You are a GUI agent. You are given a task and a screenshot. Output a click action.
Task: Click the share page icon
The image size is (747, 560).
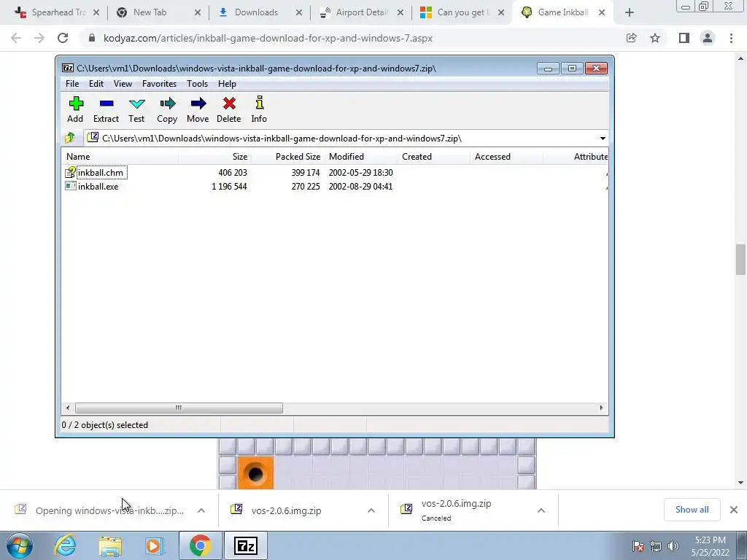632,38
